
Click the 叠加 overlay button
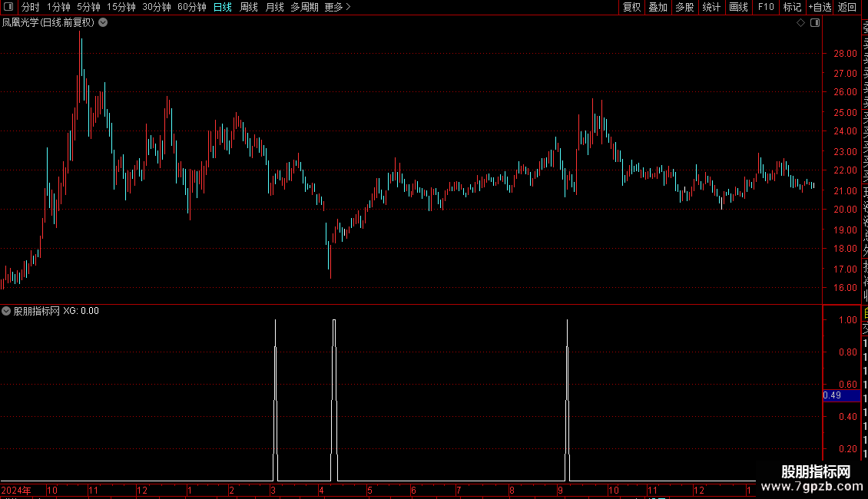pyautogui.click(x=658, y=7)
